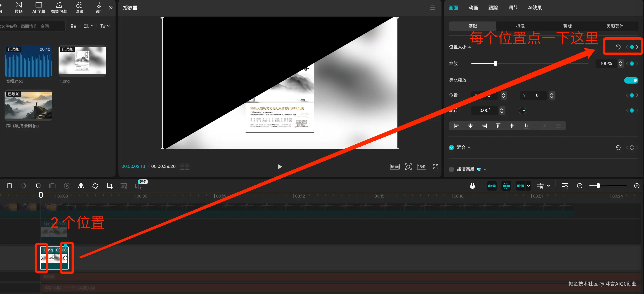Screen dimensions: 644x294
Task: Open the 蒙版 sub-tab
Action: pos(567,26)
